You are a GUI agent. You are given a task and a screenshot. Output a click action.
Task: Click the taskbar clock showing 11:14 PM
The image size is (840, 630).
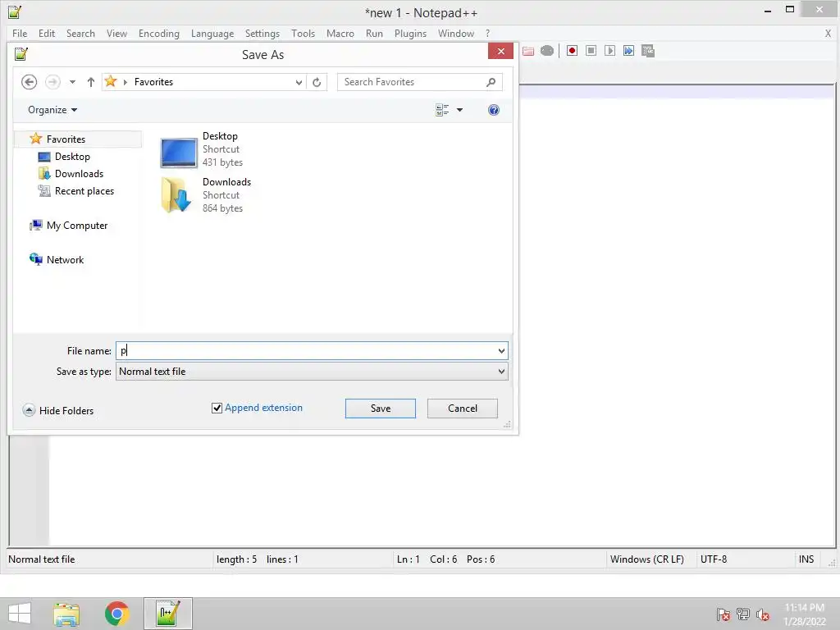tap(805, 614)
